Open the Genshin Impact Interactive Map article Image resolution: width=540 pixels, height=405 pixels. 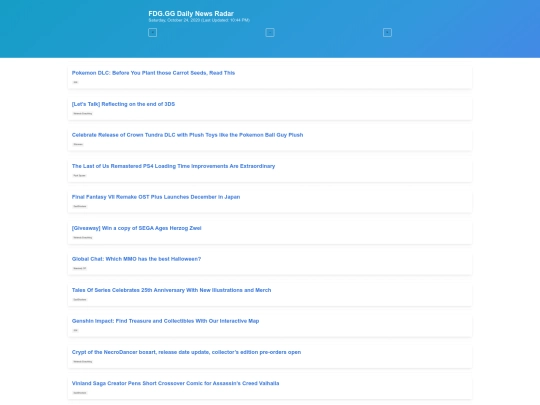pos(165,321)
